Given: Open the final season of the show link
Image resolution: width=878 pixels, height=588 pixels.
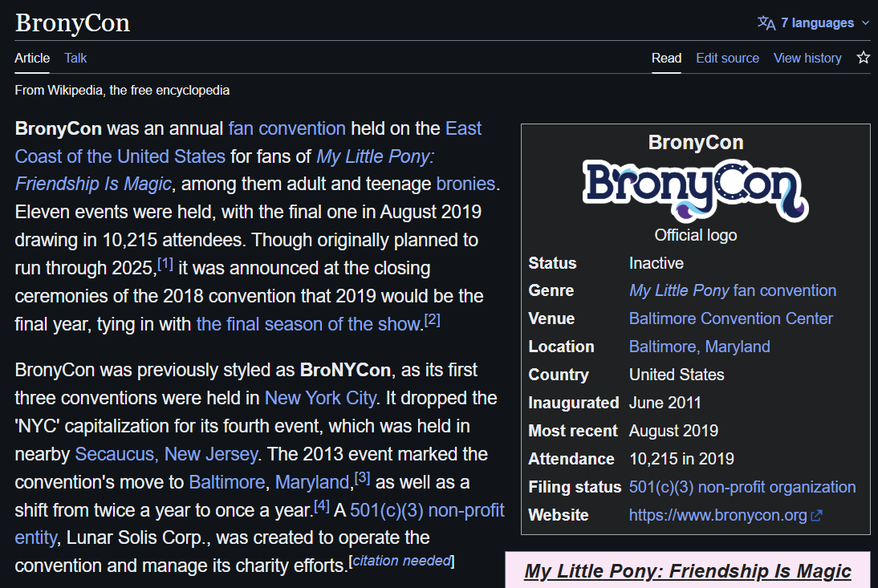Looking at the screenshot, I should click(308, 325).
